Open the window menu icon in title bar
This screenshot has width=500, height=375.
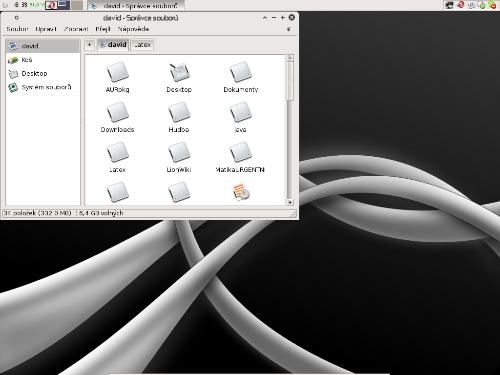[17, 18]
